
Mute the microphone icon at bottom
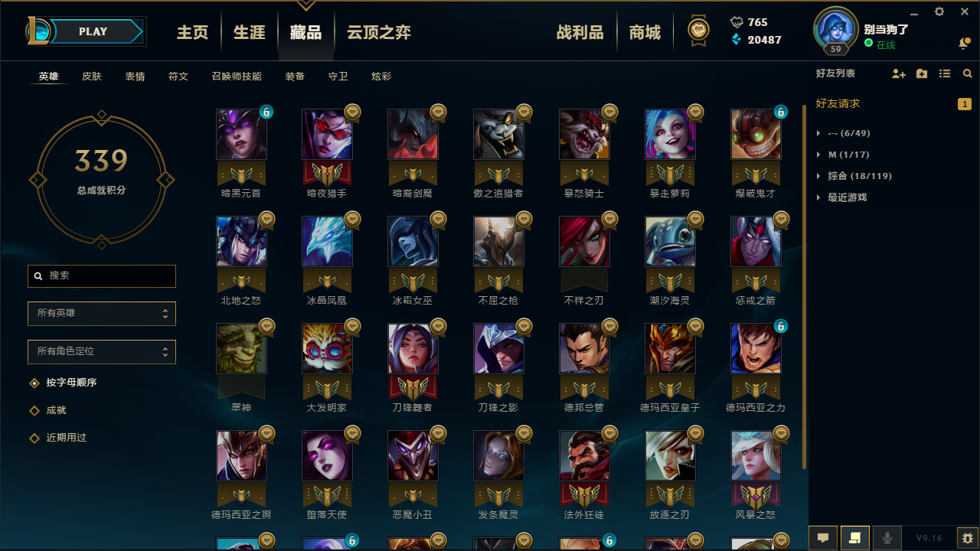pos(887,538)
